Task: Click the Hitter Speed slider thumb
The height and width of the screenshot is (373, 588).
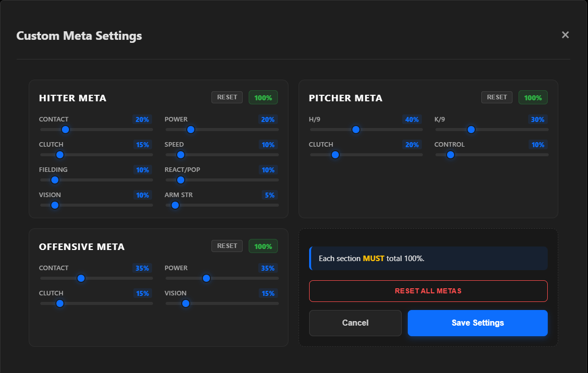Action: click(181, 155)
